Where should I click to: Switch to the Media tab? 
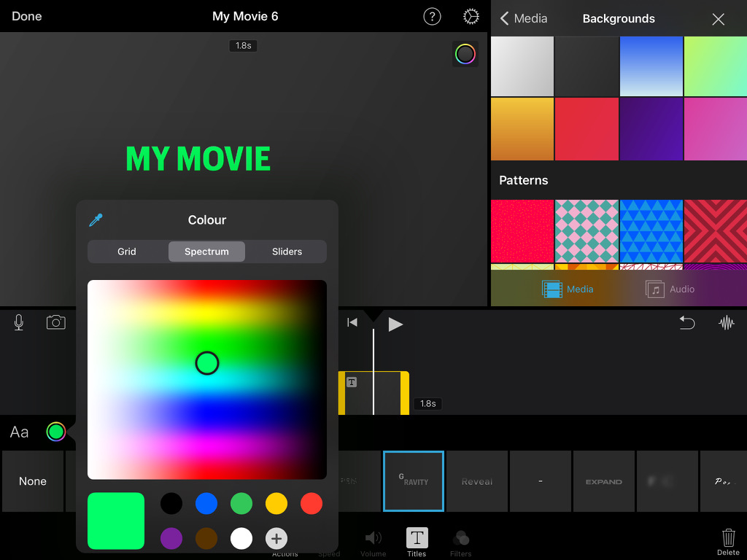click(x=569, y=289)
